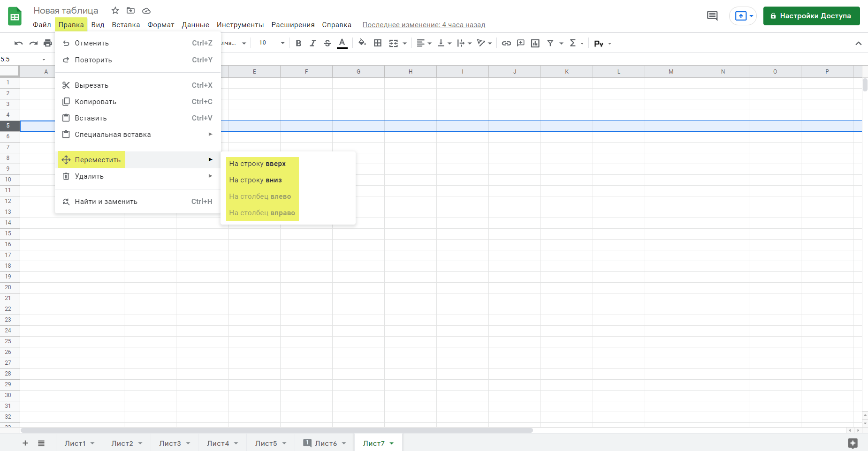The width and height of the screenshot is (868, 451).
Task: Click the print toolbar icon
Action: click(48, 43)
